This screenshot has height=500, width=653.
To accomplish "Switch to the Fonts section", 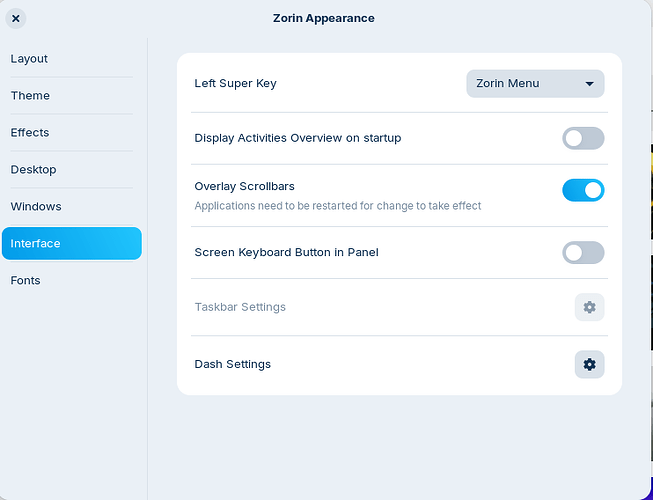I will pos(26,281).
